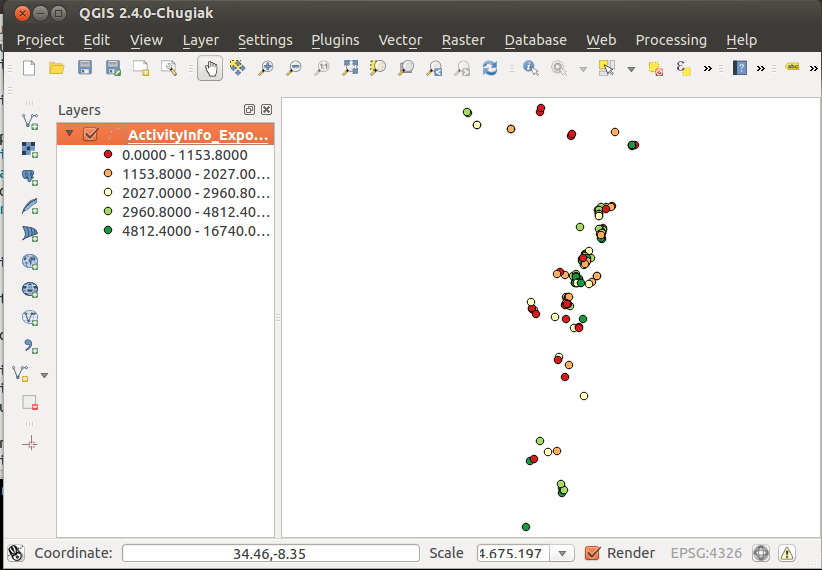The width and height of the screenshot is (822, 570).
Task: Click the Zoom In magnifier tool
Action: (266, 68)
